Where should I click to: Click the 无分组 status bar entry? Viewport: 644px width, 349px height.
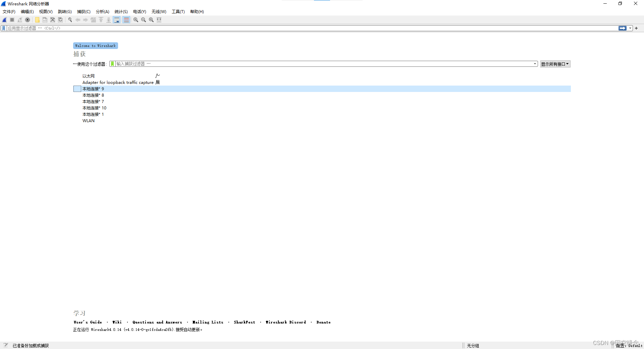(473, 346)
